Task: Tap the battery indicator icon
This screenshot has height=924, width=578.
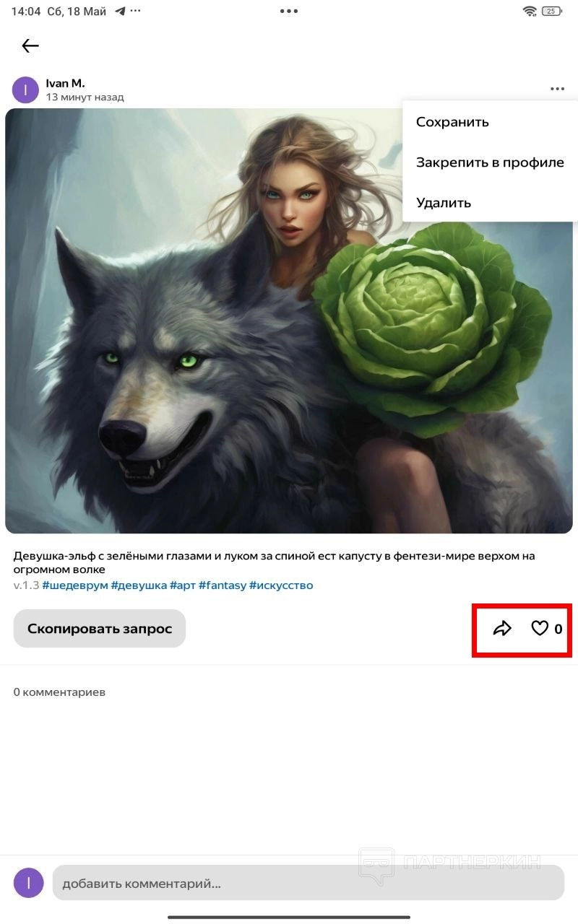Action: 552,11
